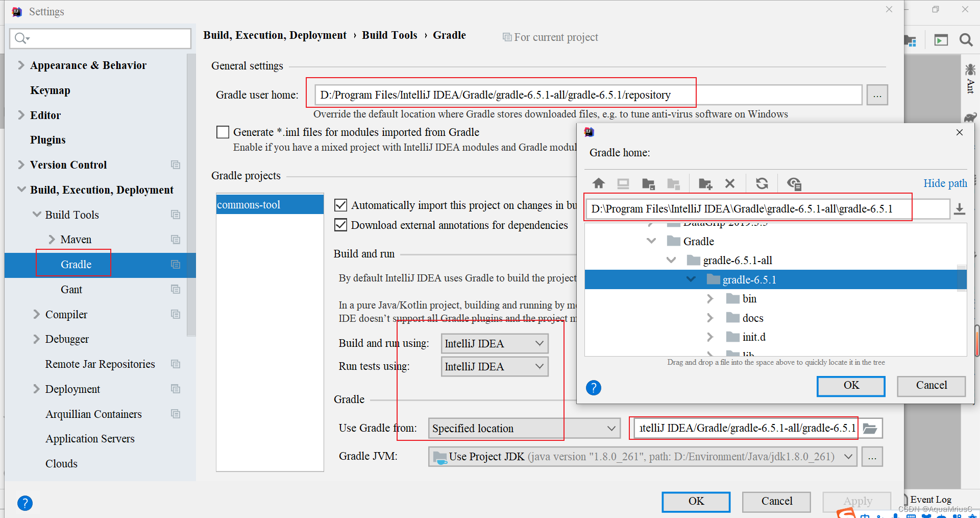
Task: Open Run tests using dropdown
Action: point(495,367)
